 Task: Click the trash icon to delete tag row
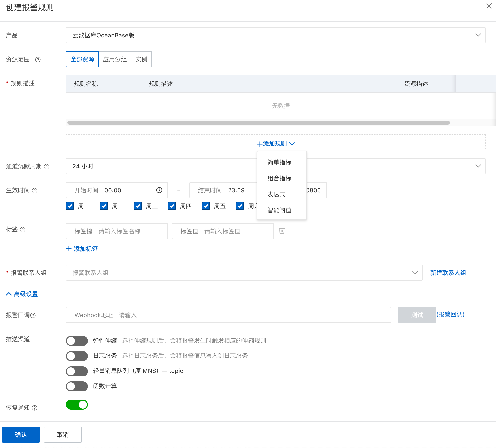(282, 231)
